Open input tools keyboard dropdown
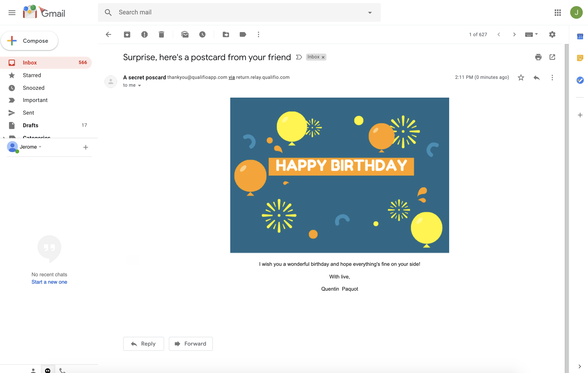Image resolution: width=588 pixels, height=373 pixels. [x=531, y=34]
